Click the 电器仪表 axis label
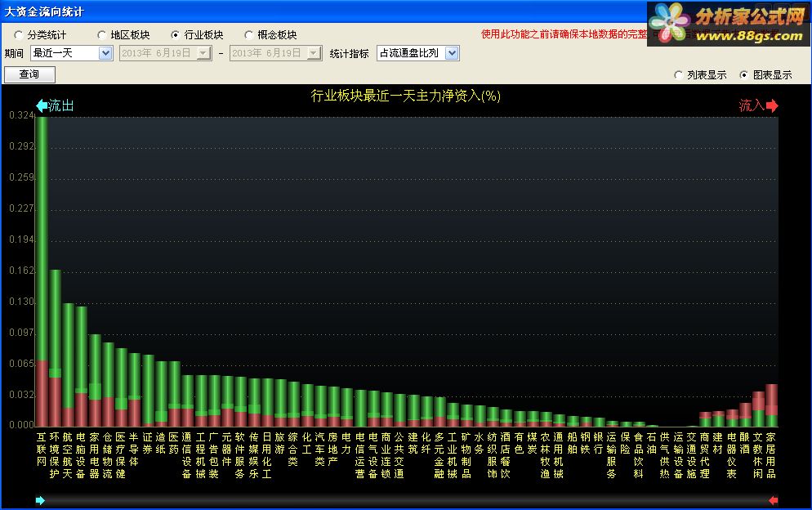Image resolution: width=812 pixels, height=510 pixels. (x=732, y=455)
